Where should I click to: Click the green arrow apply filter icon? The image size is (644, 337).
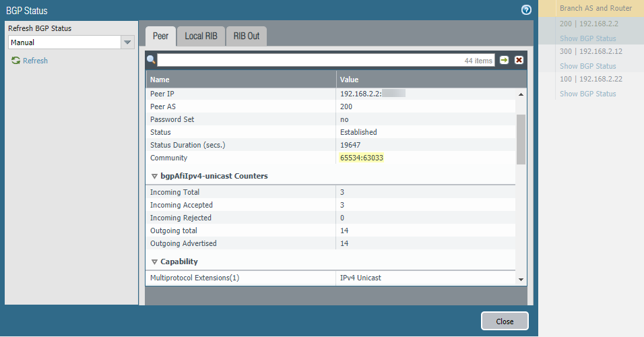[505, 60]
